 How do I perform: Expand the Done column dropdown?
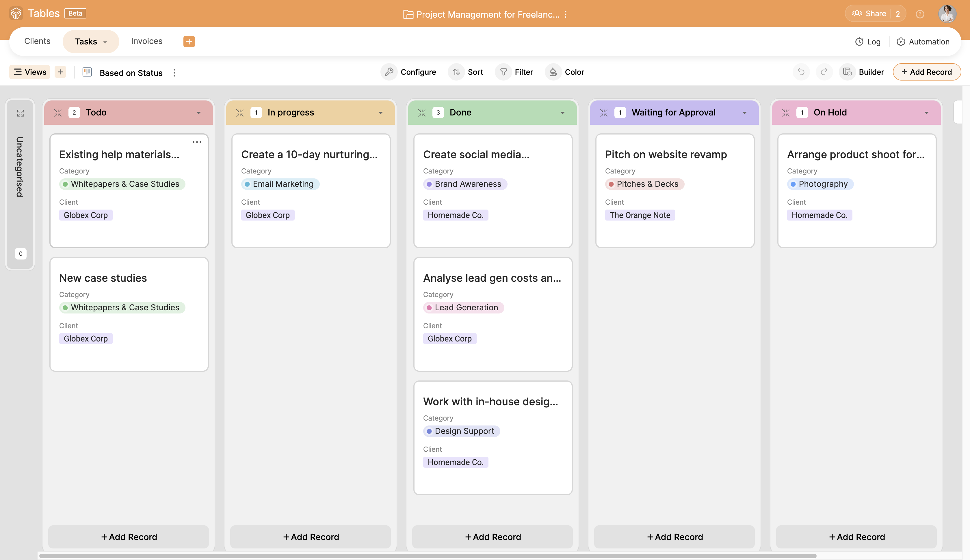point(562,112)
